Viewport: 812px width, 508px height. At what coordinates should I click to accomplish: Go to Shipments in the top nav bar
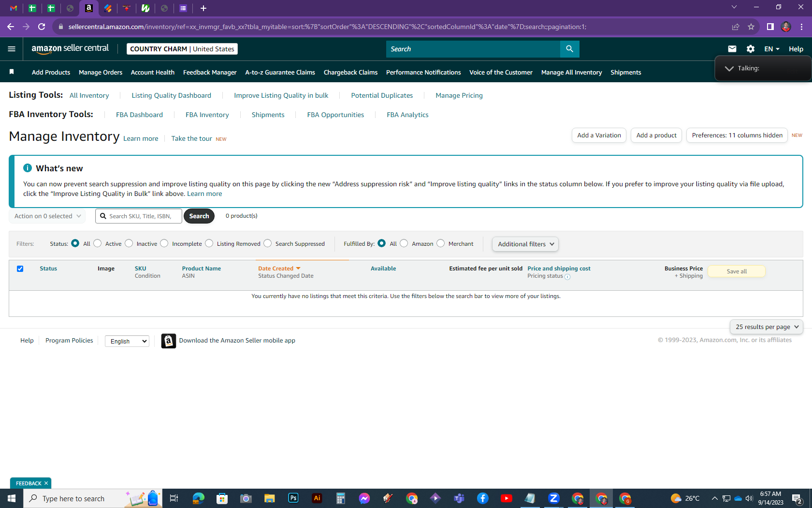tap(626, 72)
